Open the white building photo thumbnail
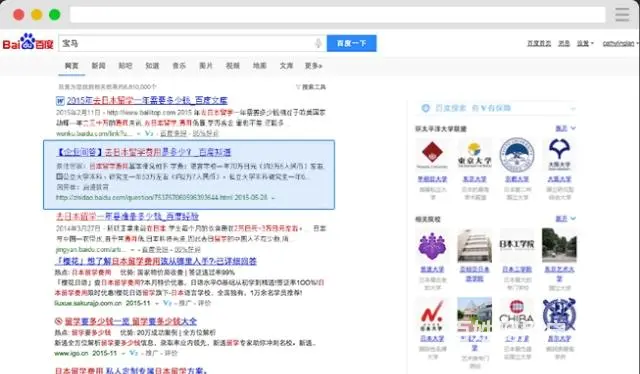640x374 pixels. (474, 245)
